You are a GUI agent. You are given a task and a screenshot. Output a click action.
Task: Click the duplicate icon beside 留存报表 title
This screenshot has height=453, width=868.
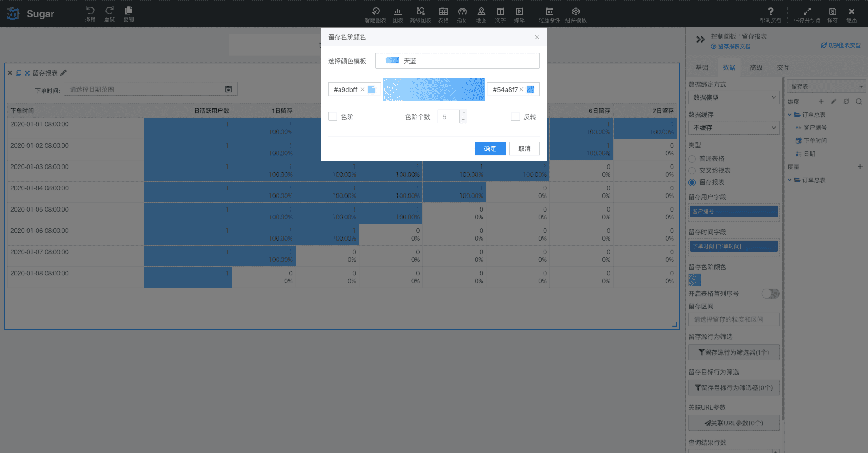[19, 73]
